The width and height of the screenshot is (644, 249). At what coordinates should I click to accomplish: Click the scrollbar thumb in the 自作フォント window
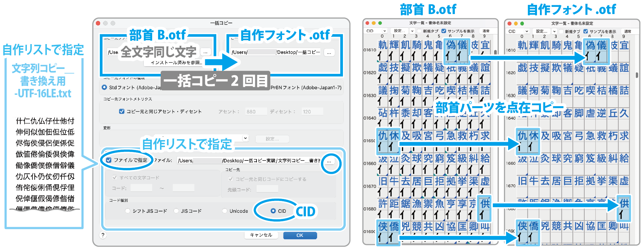coord(637,75)
